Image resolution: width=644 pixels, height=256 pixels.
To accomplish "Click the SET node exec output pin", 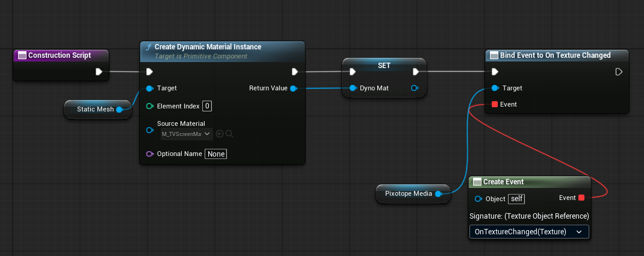I will [415, 72].
